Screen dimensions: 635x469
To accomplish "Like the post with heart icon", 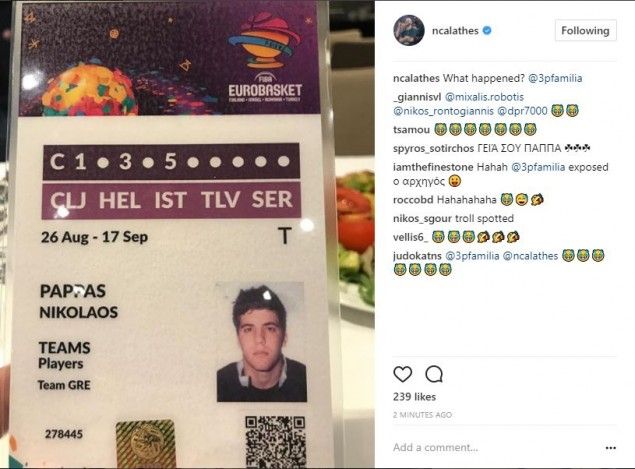I will point(403,374).
